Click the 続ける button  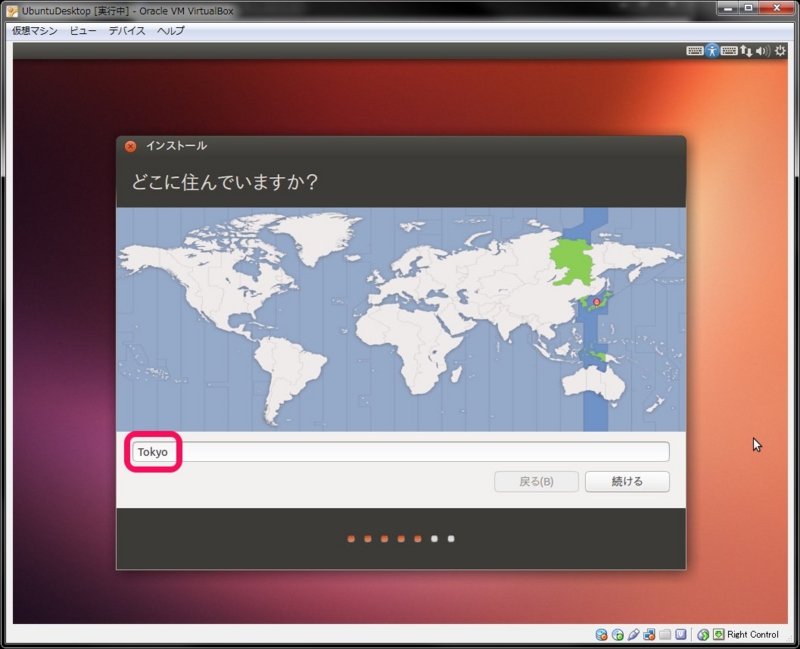click(627, 481)
